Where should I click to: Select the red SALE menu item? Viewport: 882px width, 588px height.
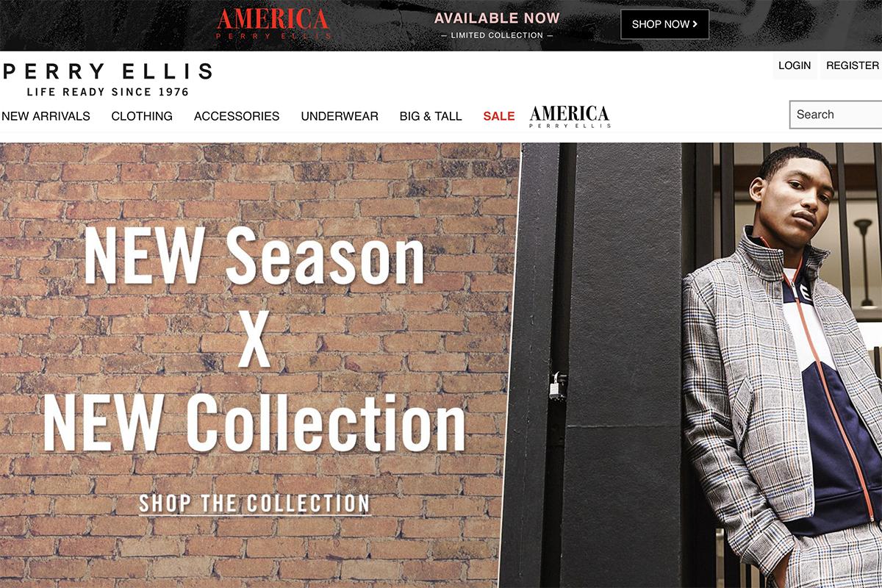coord(499,116)
